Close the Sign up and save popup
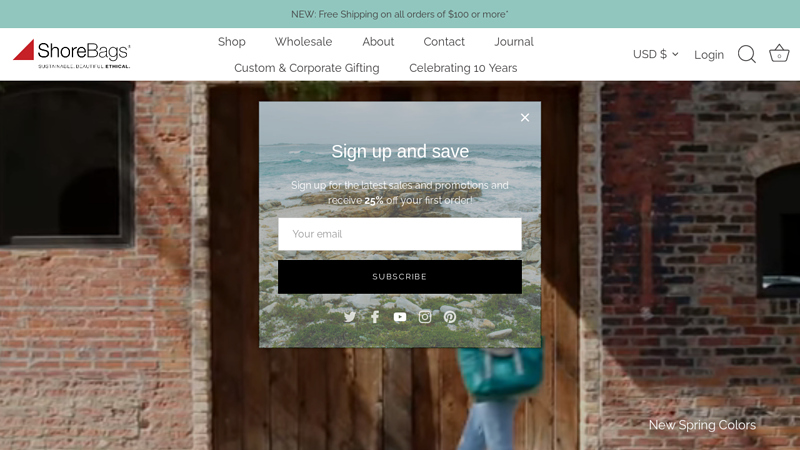Image resolution: width=800 pixels, height=450 pixels. pos(525,117)
